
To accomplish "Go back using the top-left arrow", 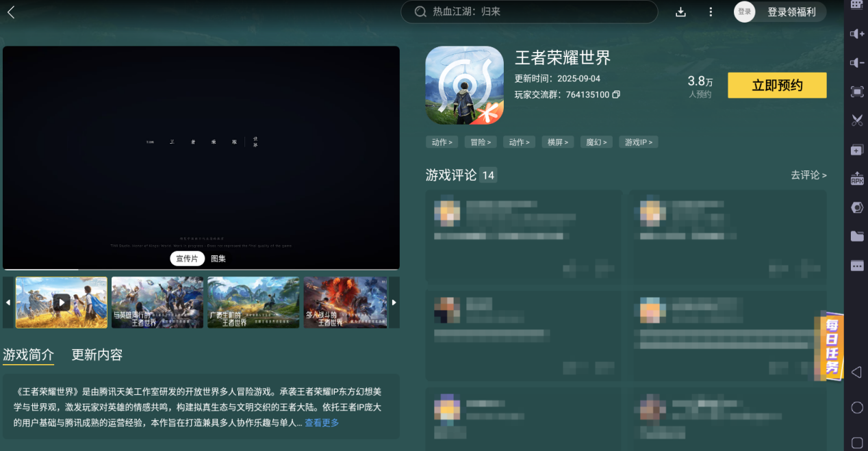I will tap(11, 12).
